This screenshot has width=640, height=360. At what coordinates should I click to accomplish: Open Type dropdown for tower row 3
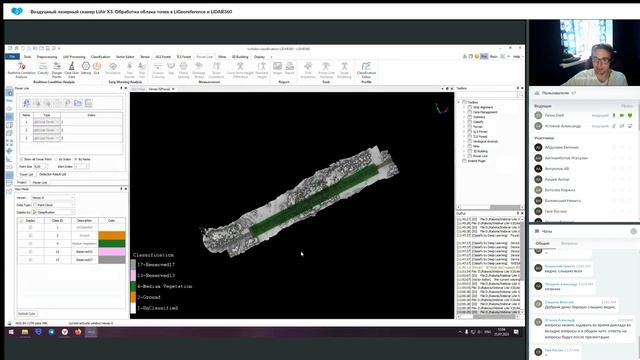47,138
